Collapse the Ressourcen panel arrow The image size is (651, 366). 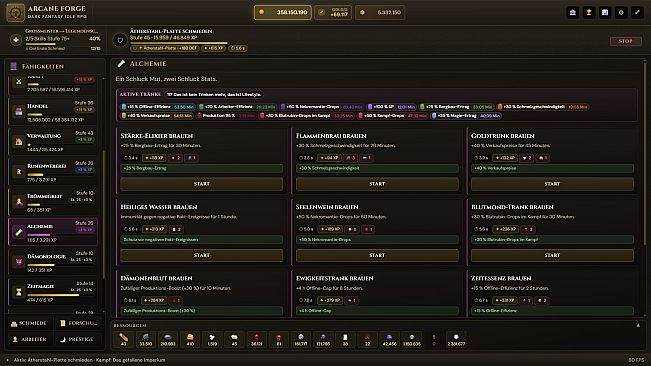pyautogui.click(x=638, y=325)
